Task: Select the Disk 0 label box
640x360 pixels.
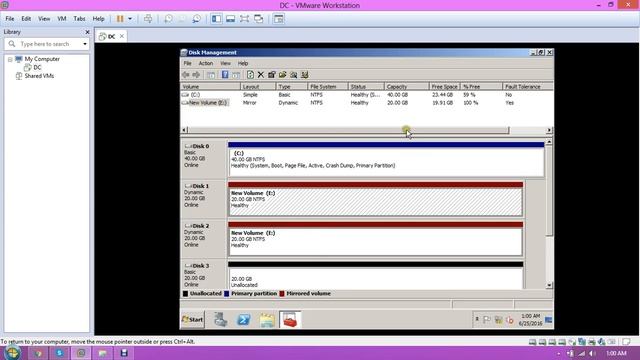Action: click(203, 158)
